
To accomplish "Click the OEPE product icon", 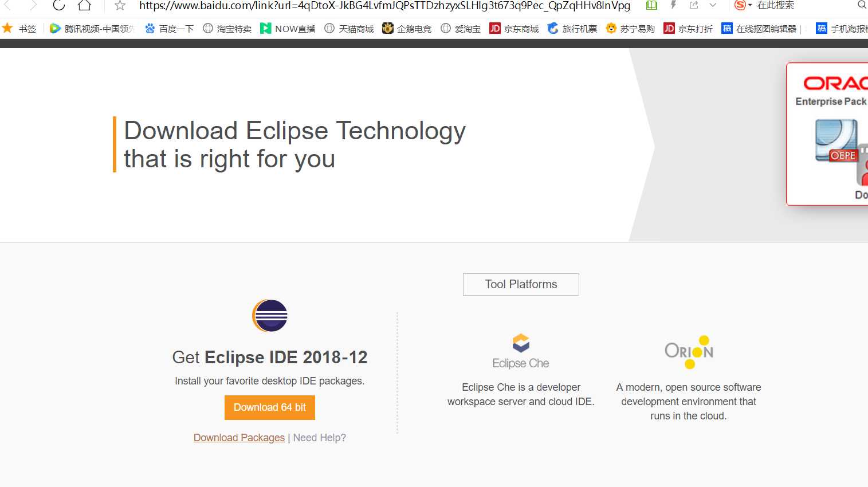I will 837,141.
